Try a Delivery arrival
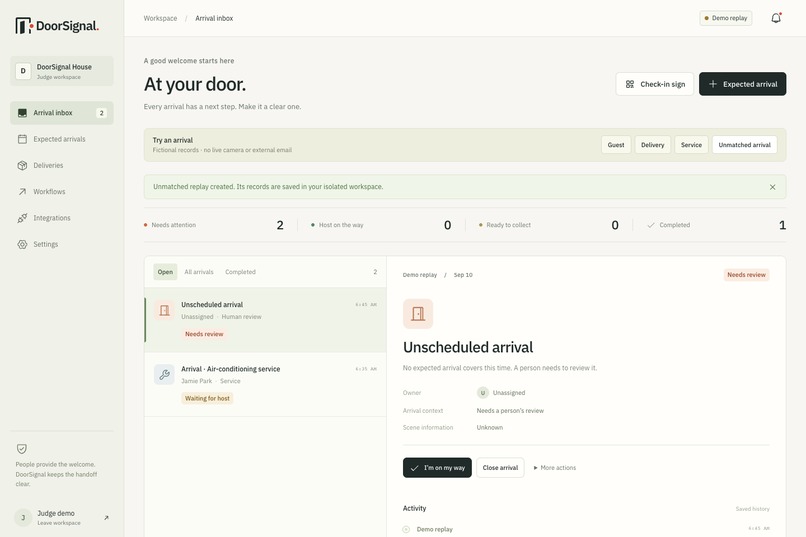Viewport: 806px width, 537px height. click(652, 145)
